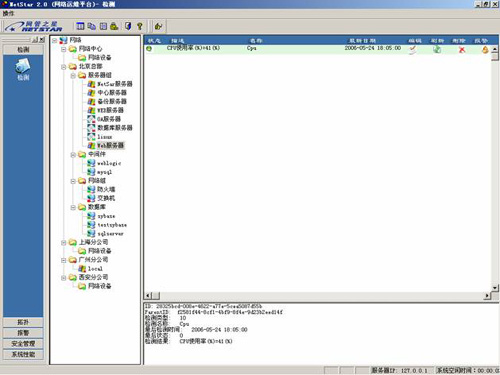Click the overlapping copy-windows toolbar icon
The image size is (500, 375).
[x=92, y=26]
